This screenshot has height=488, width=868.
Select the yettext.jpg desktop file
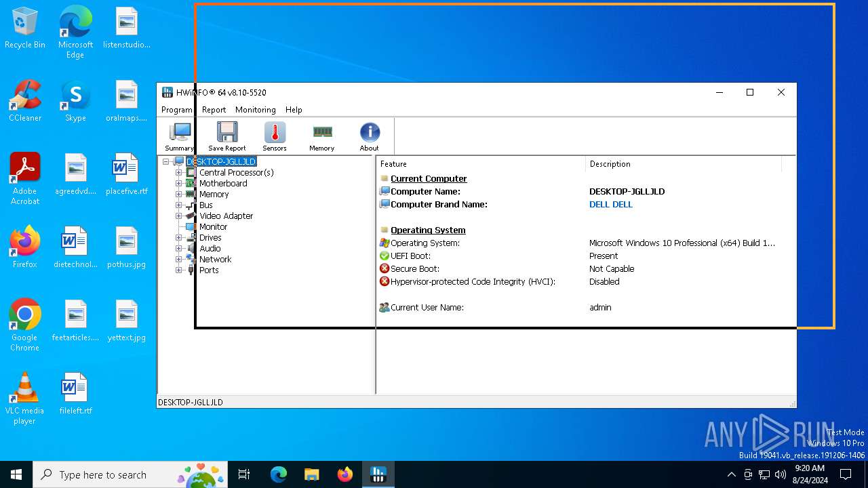click(127, 321)
